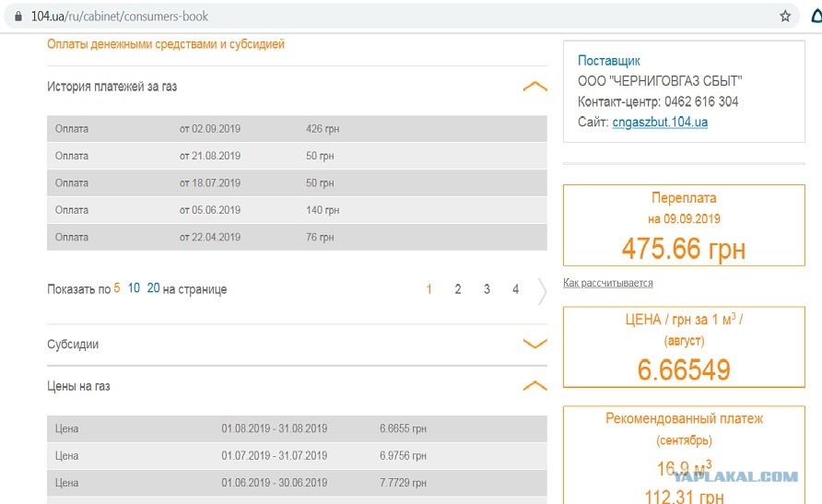Click the next-page arrow in pagination

point(542,291)
